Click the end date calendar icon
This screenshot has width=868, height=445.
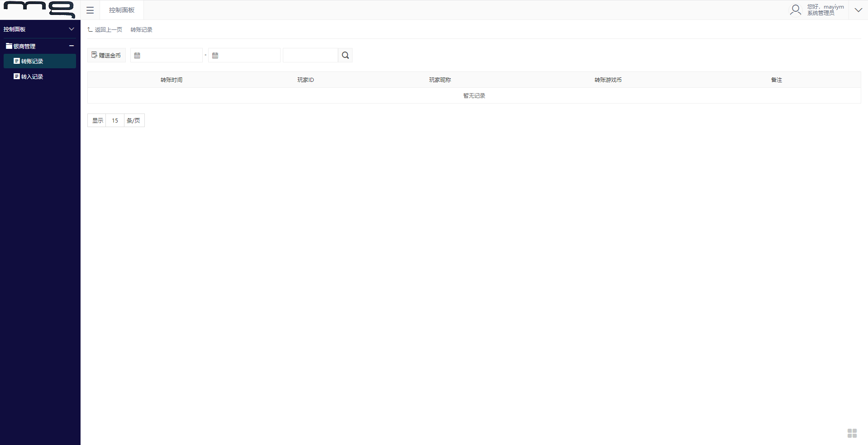pos(215,56)
